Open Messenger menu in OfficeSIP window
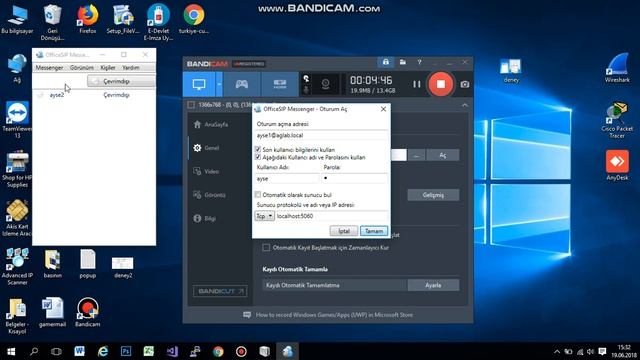The width and height of the screenshot is (640, 360). tap(49, 67)
